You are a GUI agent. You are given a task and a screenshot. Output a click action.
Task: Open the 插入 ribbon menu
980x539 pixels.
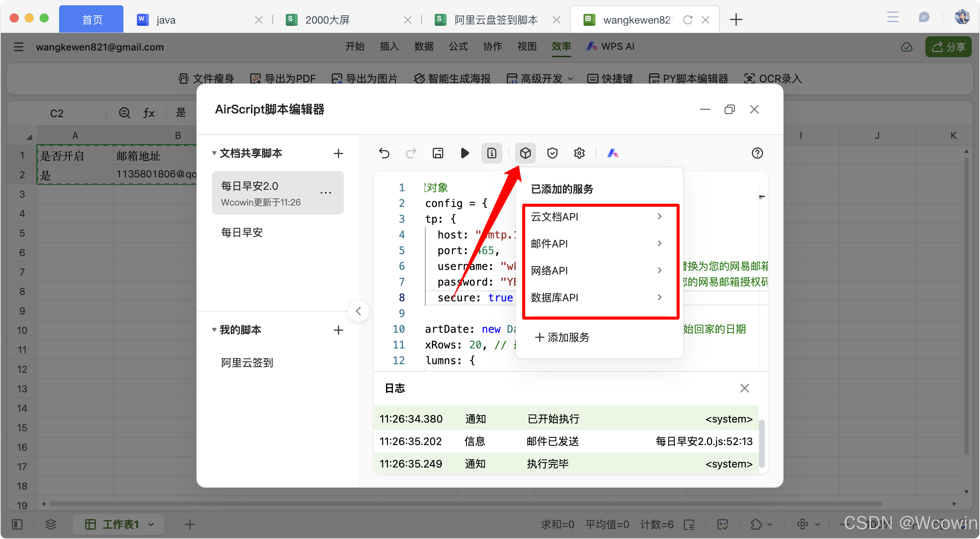coord(389,46)
